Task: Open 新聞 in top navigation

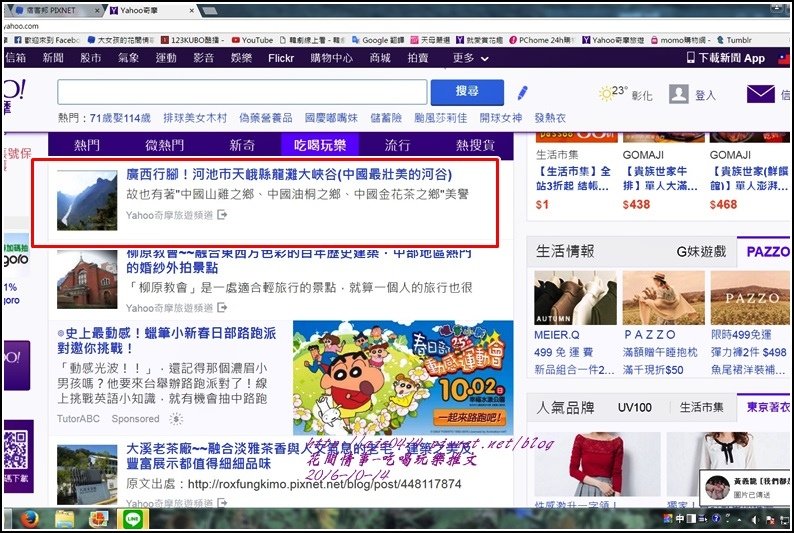Action: click(53, 58)
